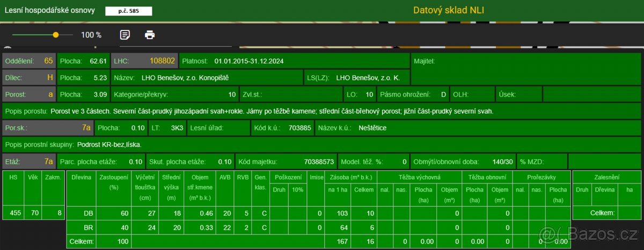
Task: Click the 100 % zoom label
Action: click(x=91, y=35)
